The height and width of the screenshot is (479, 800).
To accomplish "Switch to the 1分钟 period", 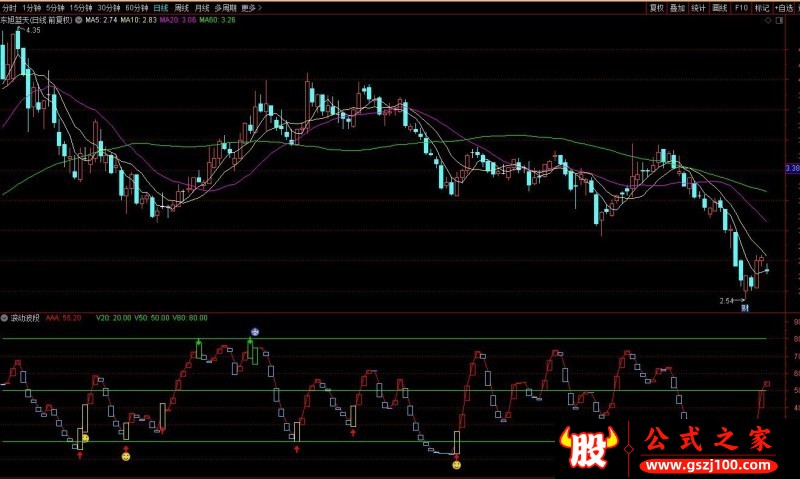I will point(32,7).
